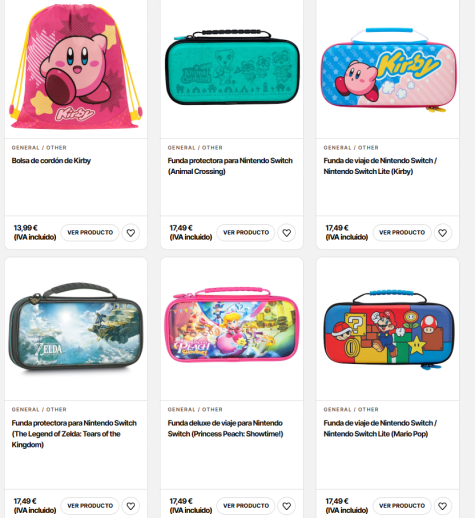
Task: Heart the Princess Peach Showtime deluxe case
Action: pyautogui.click(x=287, y=506)
